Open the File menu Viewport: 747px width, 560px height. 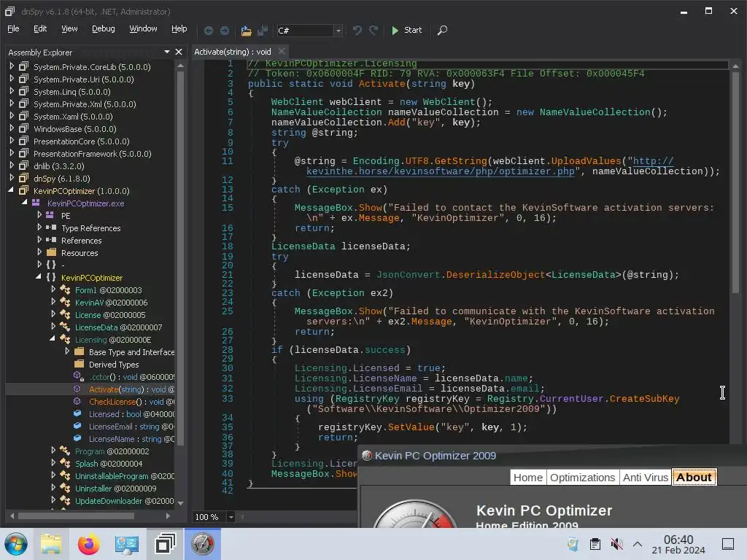tap(13, 29)
